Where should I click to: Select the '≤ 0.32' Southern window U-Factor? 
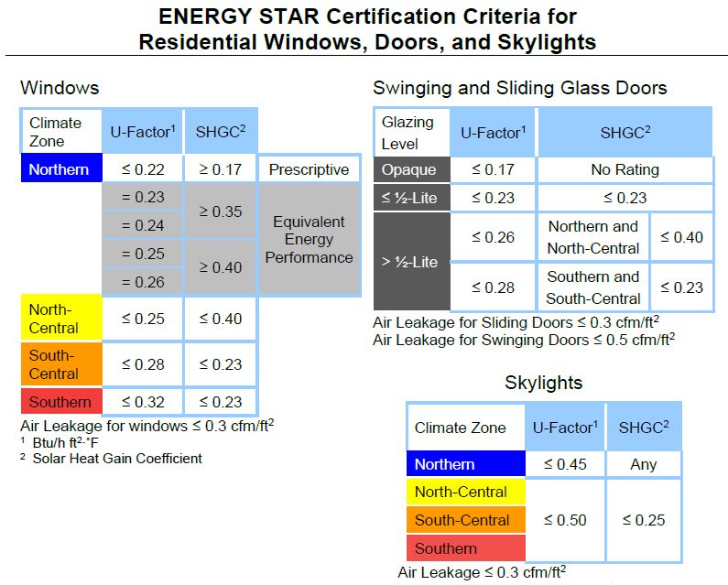(143, 402)
